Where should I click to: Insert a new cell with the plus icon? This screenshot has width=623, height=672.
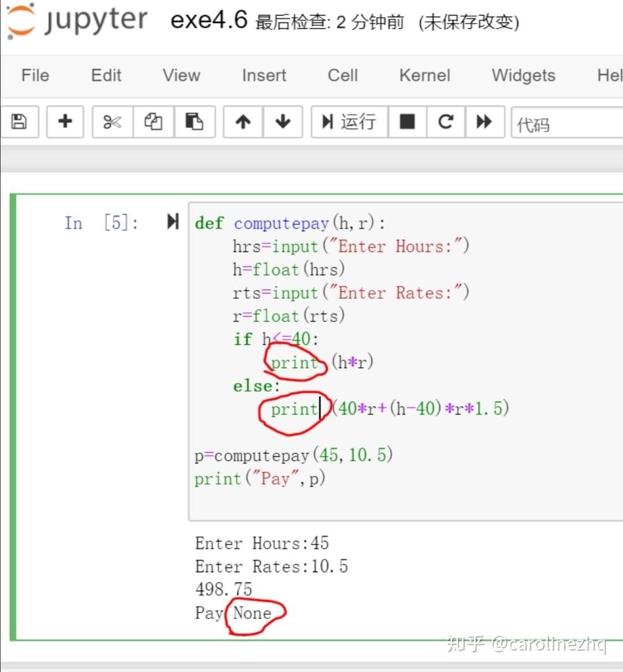pyautogui.click(x=65, y=122)
